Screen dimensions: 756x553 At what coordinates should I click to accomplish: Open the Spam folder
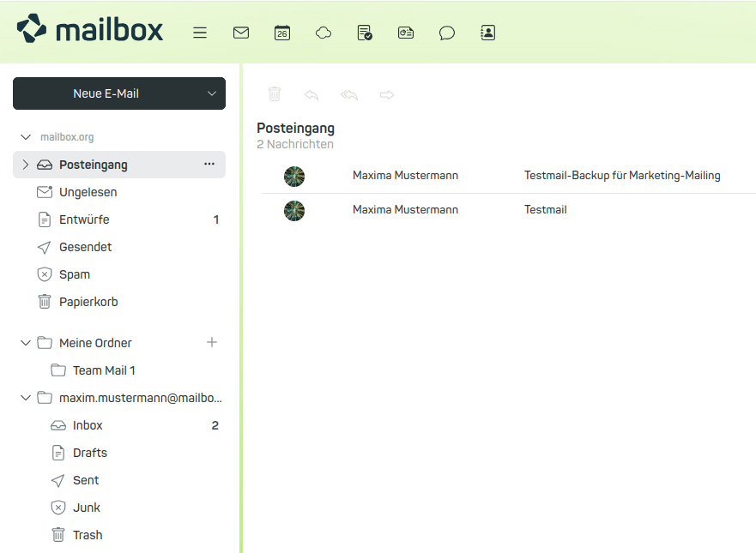coord(119,274)
